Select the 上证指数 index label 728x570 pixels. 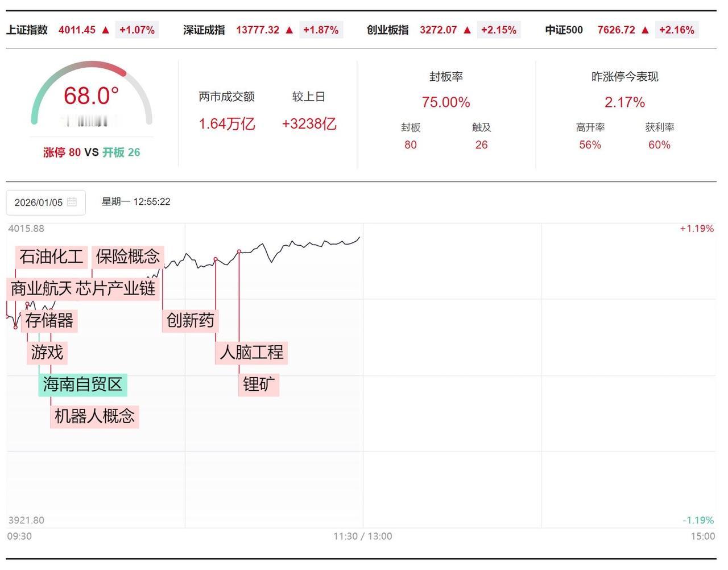click(27, 30)
